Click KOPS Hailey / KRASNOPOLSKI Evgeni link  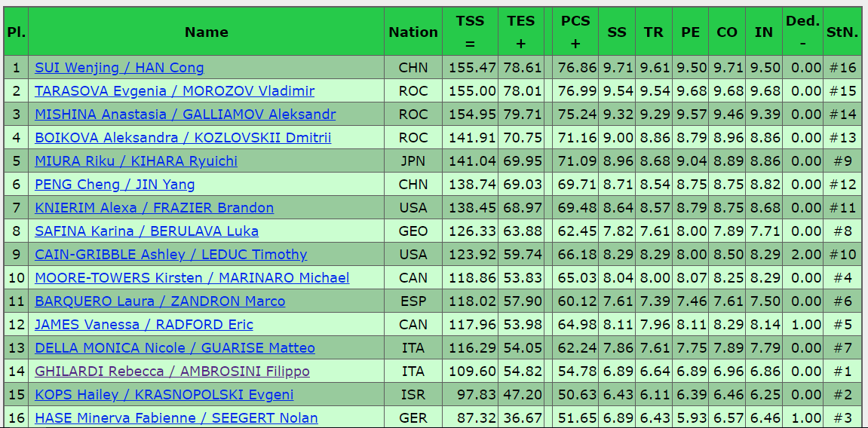pos(164,395)
